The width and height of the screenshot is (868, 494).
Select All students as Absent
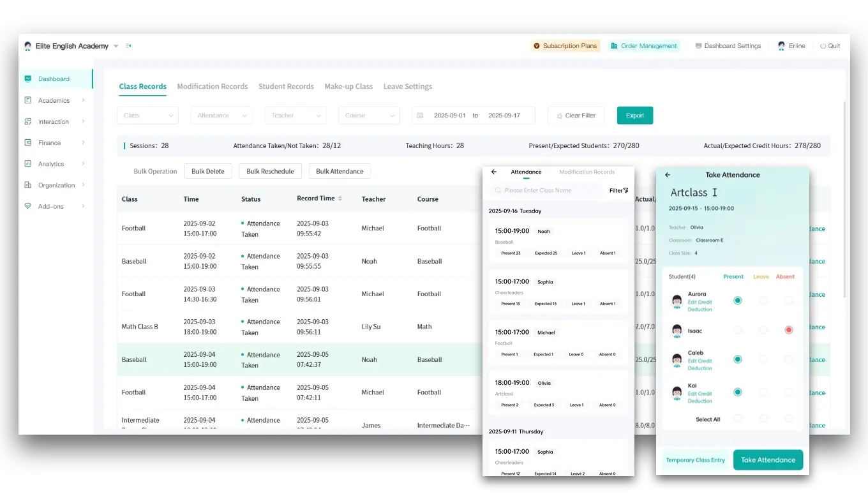point(789,419)
